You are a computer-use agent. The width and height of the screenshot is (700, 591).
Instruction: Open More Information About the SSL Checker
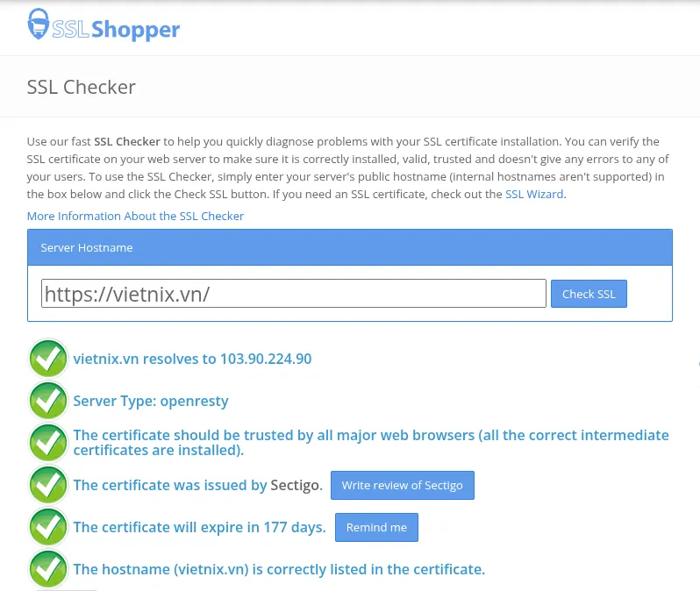[x=135, y=216]
